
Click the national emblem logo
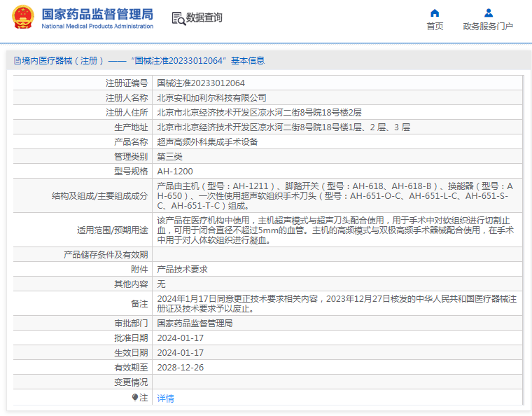[x=23, y=17]
